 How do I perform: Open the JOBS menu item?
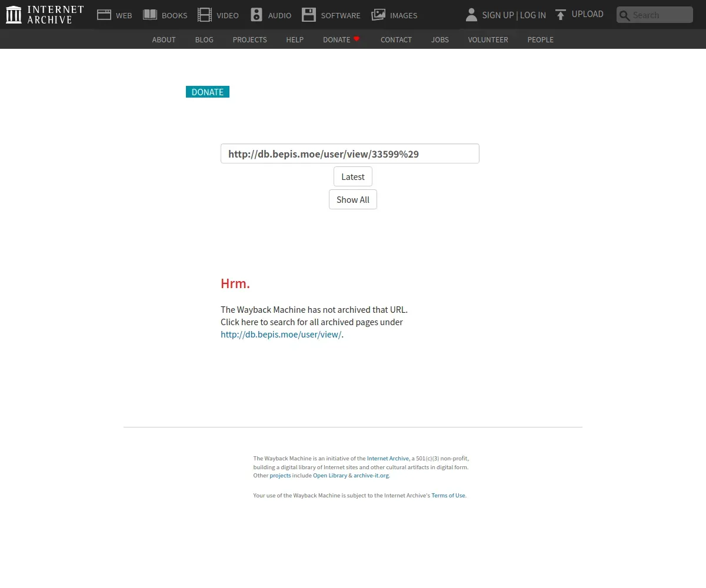pyautogui.click(x=440, y=39)
